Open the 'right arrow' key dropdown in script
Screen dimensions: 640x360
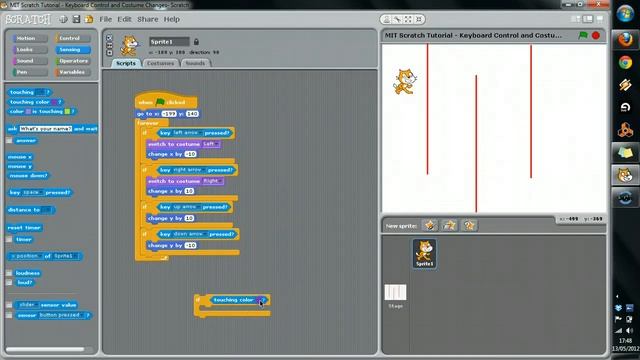188,170
